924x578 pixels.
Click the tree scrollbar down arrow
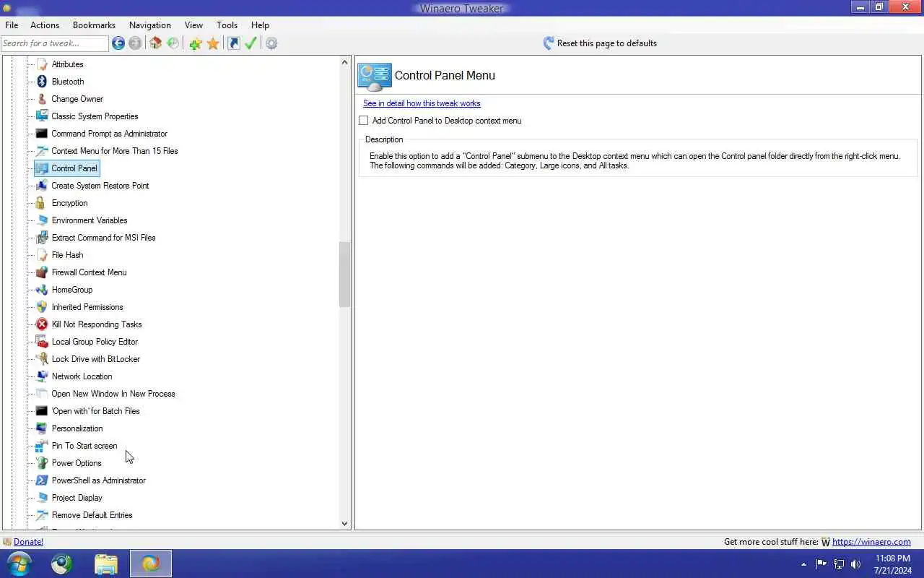[x=344, y=524]
